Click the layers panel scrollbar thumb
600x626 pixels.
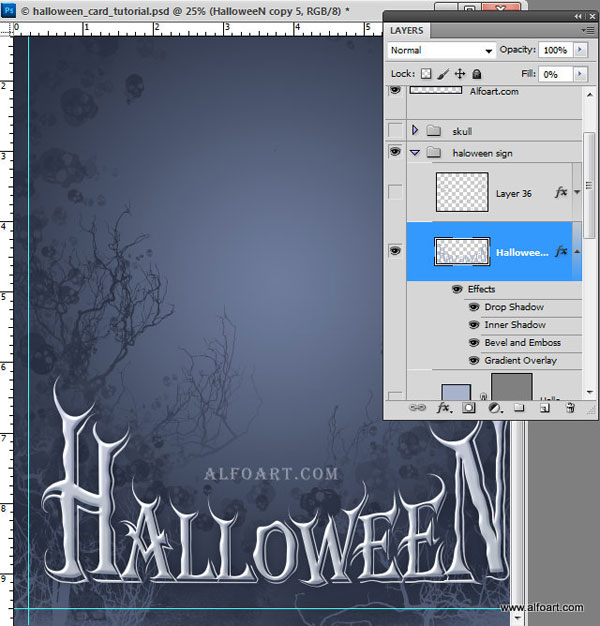[x=588, y=185]
